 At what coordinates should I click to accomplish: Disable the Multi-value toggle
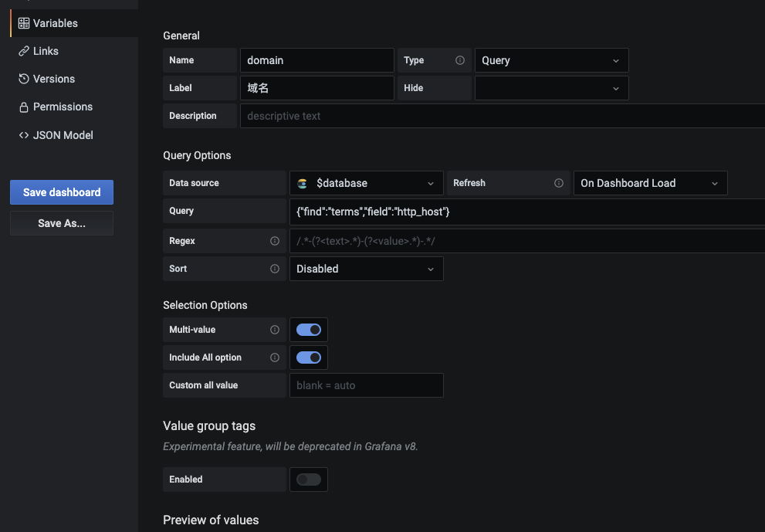[309, 329]
